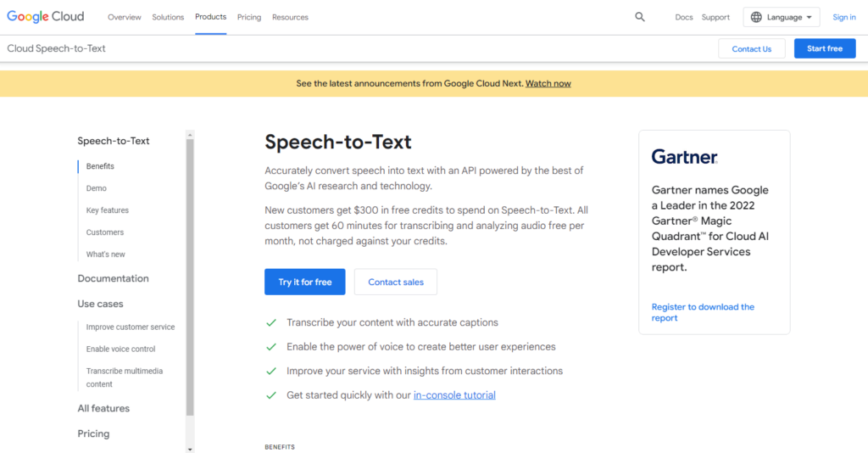
Task: Click the sidebar scrollbar up arrow
Action: click(190, 135)
